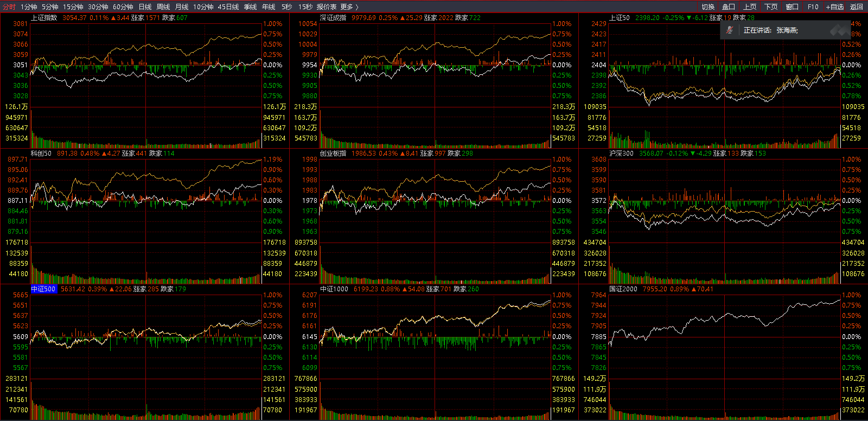Screen dimensions: 868x421
Task: Choose the 15分钟 period tab
Action: click(x=73, y=7)
